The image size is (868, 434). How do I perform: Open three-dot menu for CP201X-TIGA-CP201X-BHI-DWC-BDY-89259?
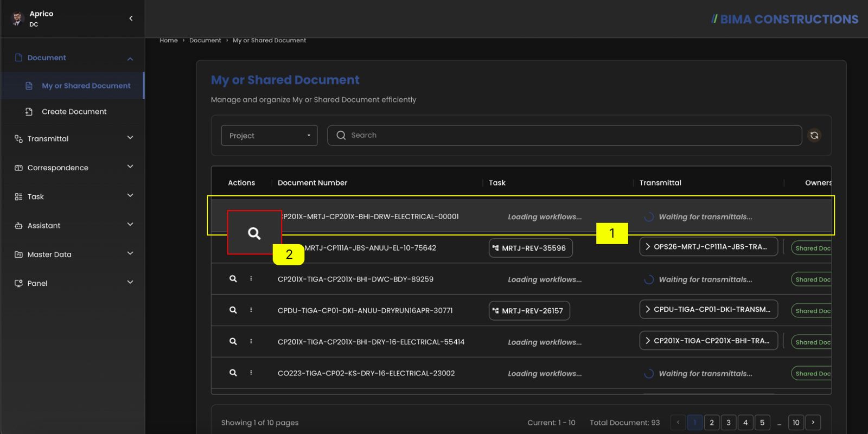click(x=251, y=279)
